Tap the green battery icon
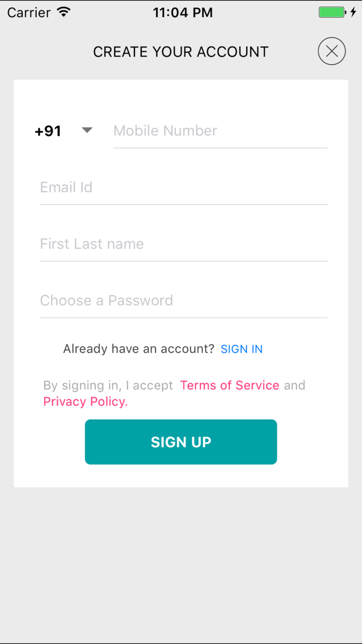The image size is (362, 644). (x=331, y=12)
